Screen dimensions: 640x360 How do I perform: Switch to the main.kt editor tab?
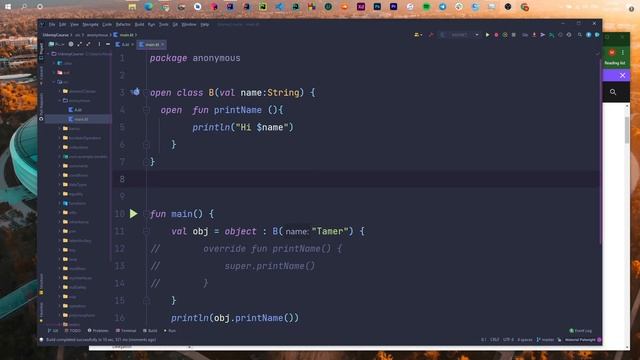[151, 44]
